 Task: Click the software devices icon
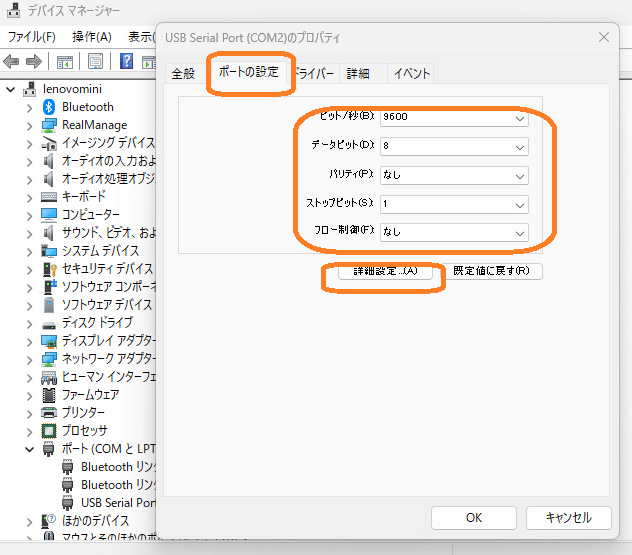pos(49,305)
